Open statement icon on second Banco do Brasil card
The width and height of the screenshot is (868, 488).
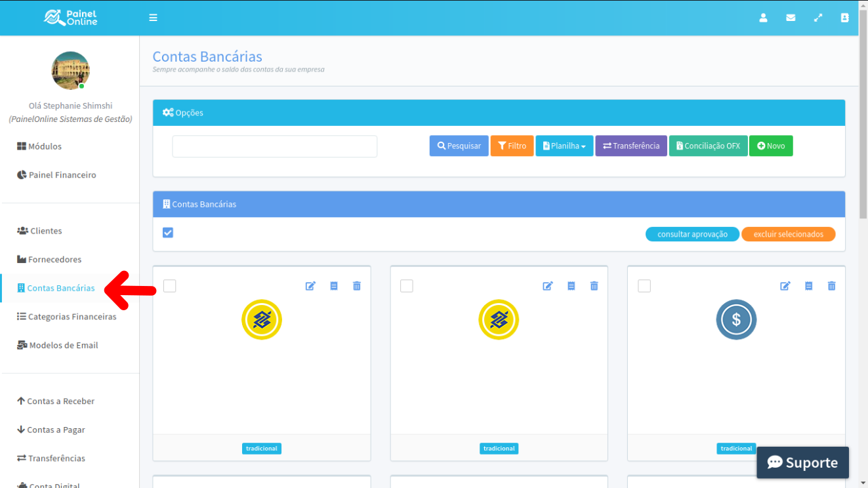pos(571,286)
